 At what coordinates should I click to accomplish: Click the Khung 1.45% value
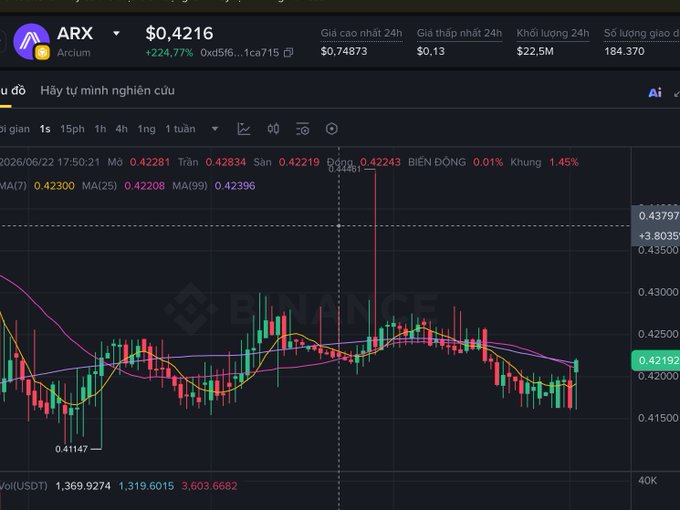[564, 162]
